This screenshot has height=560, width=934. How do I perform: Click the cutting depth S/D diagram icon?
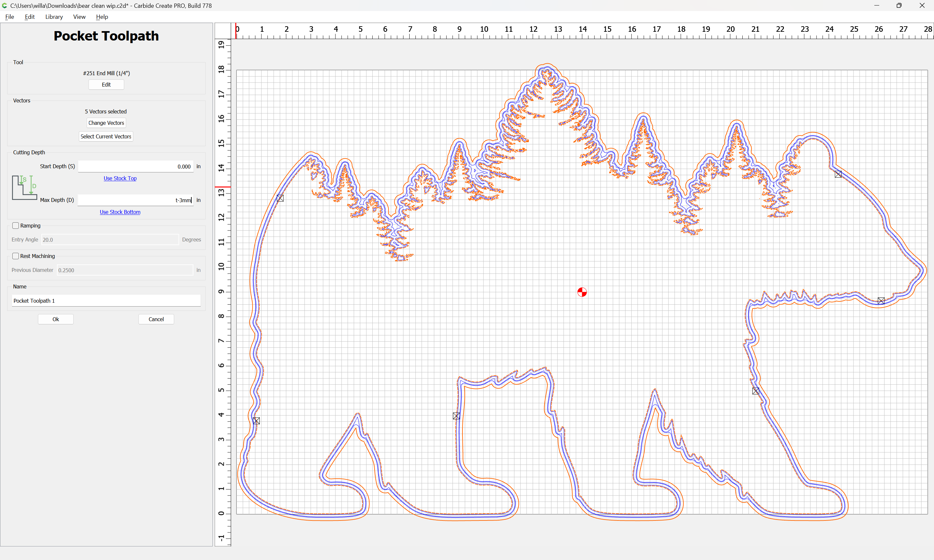point(24,188)
